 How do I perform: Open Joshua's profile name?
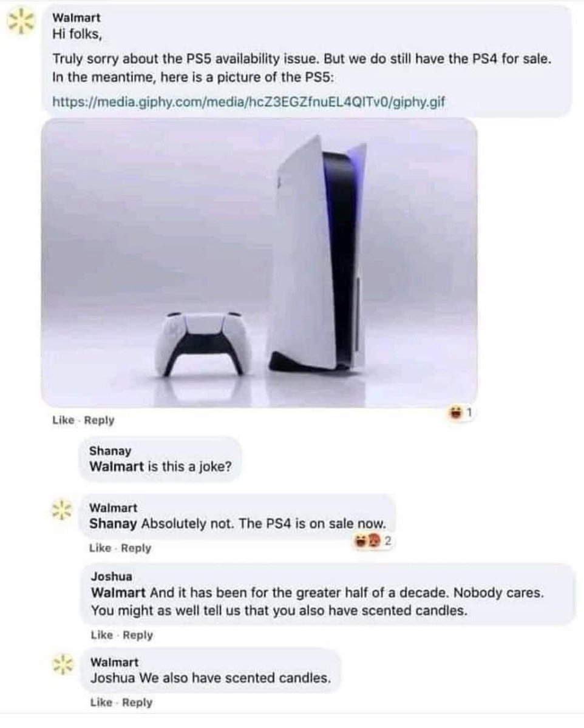tap(111, 577)
